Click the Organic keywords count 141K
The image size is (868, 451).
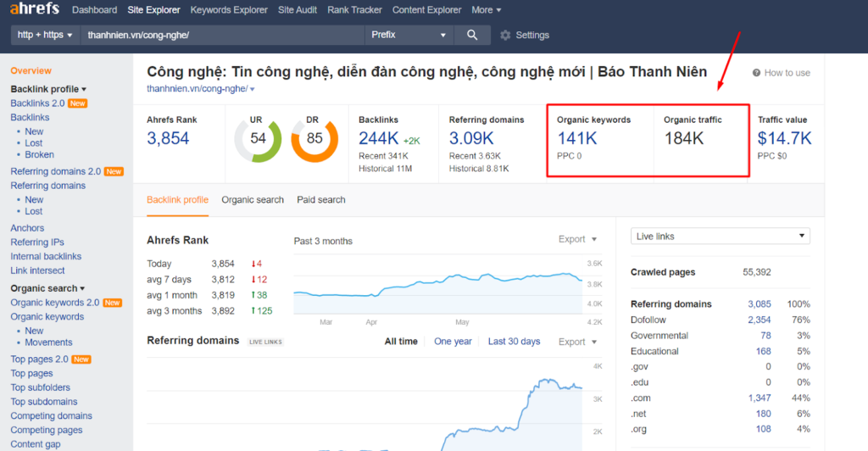click(576, 138)
